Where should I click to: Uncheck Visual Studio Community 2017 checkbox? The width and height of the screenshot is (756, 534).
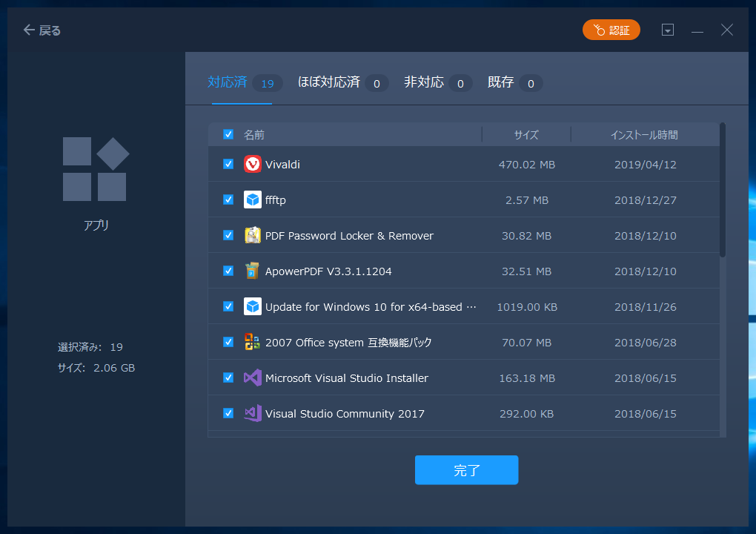228,413
